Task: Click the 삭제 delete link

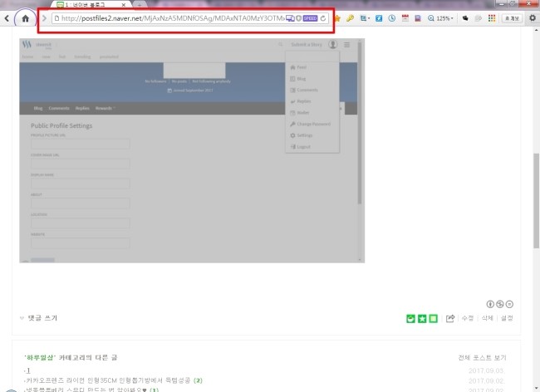Action: pyautogui.click(x=488, y=318)
